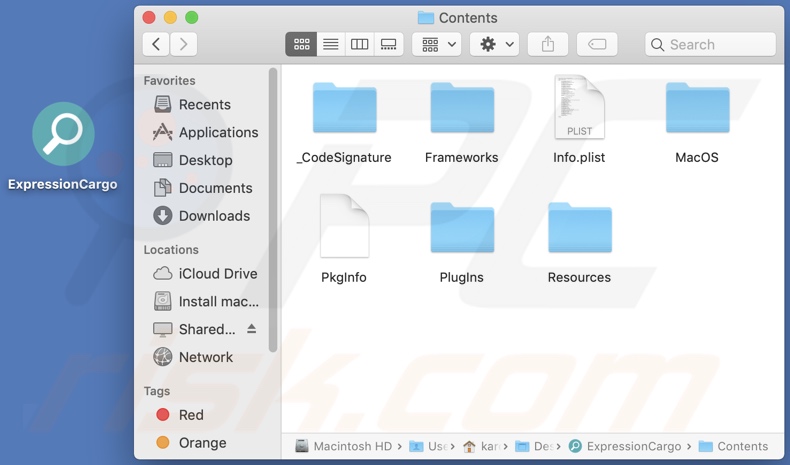Select the MacOS folder
The height and width of the screenshot is (465, 790).
(x=697, y=121)
